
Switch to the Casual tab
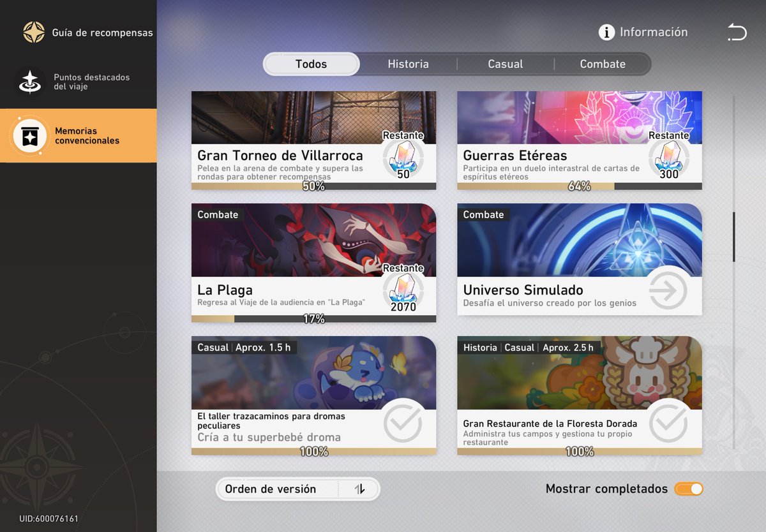pos(505,64)
